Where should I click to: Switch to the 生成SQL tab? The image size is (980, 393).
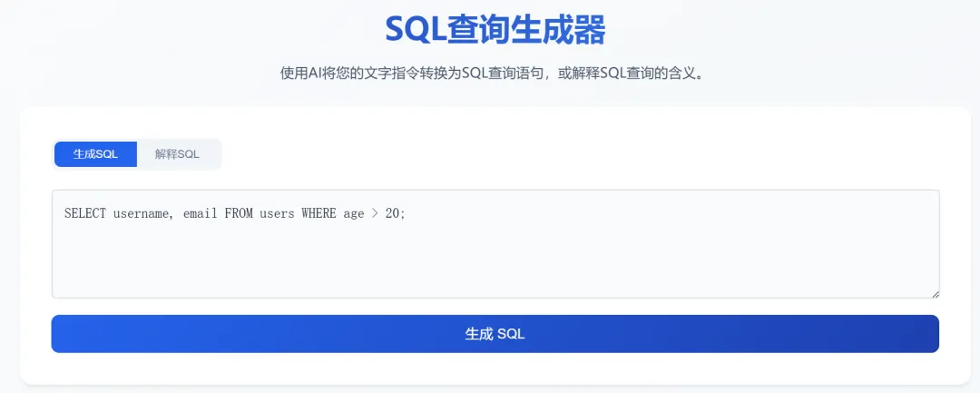95,154
